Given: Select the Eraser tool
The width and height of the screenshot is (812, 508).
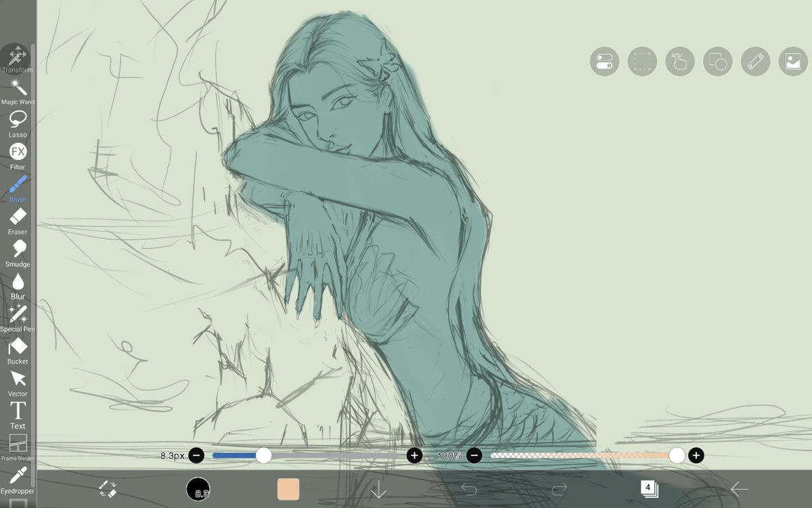Looking at the screenshot, I should coord(18,221).
